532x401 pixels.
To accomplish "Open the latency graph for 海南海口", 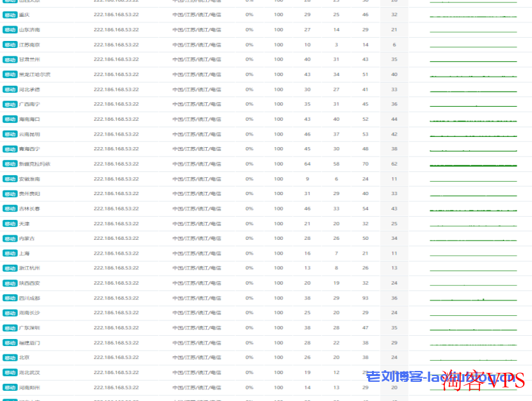I will (x=473, y=121).
